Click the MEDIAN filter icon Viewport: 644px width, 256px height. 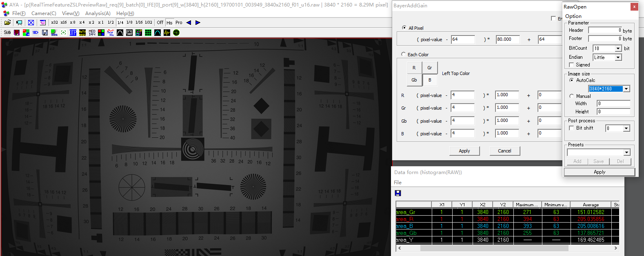[92, 33]
